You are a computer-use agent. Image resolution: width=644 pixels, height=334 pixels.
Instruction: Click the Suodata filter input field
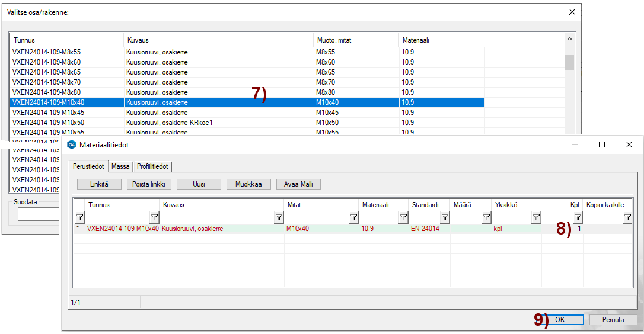[x=39, y=214]
